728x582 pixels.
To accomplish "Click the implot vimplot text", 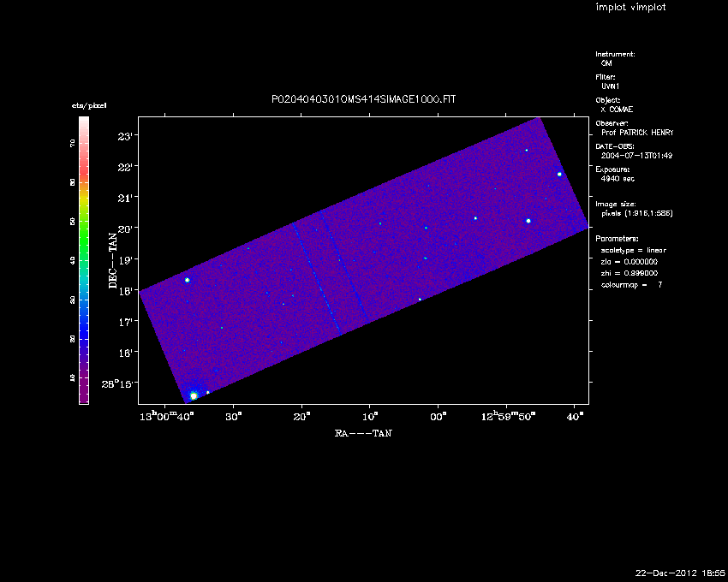I will 630,8.
